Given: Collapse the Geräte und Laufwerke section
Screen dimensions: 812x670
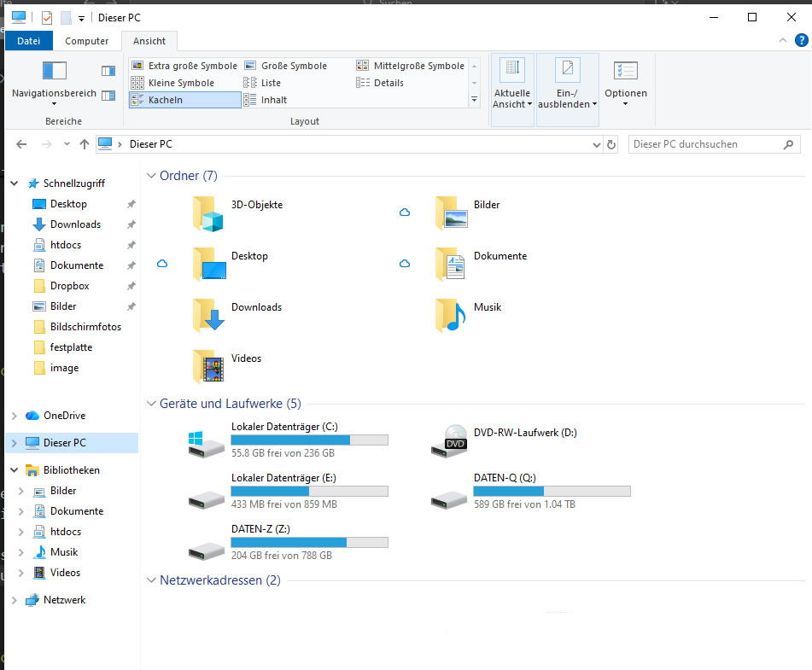Looking at the screenshot, I should tap(150, 404).
